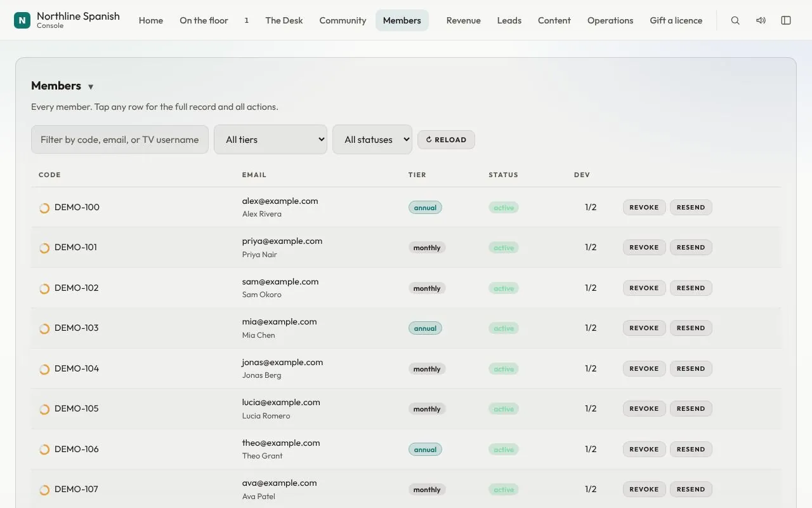Revoke the DEMO-102 member licence
The height and width of the screenshot is (508, 812).
645,288
